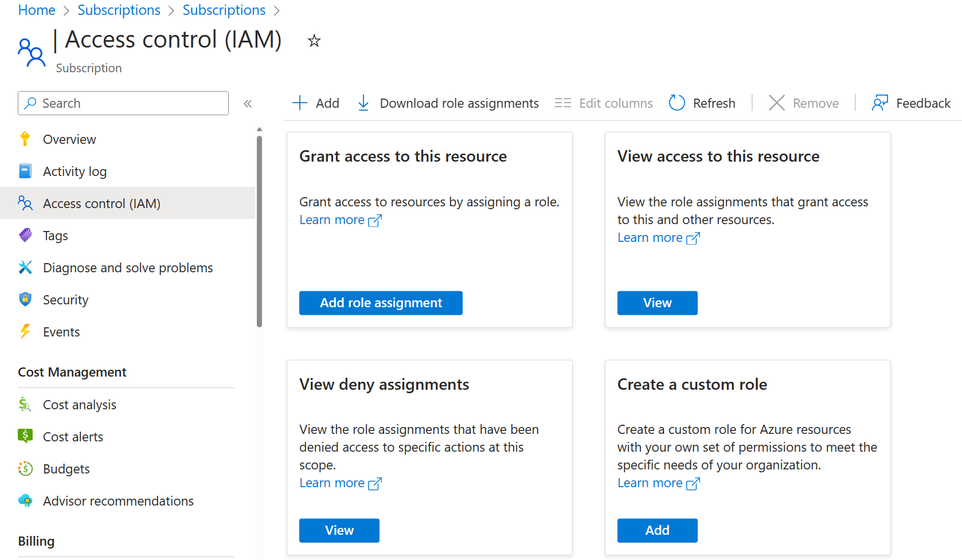Click the Events lightning bolt icon
962x560 pixels.
(x=25, y=332)
